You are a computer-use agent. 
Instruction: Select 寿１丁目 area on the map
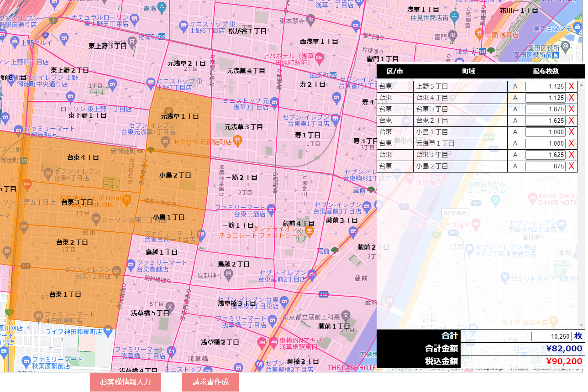click(307, 135)
